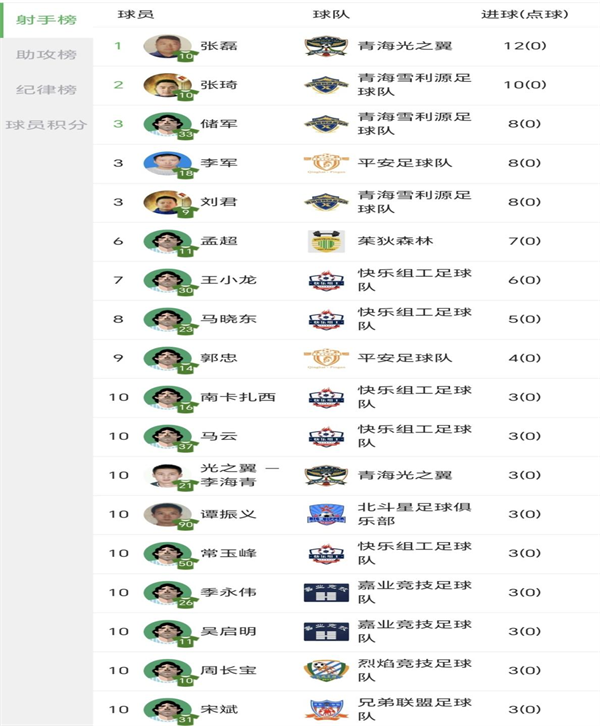Click 青海雪利源 team logo in 张琦's row
Viewport: 600px width, 726px height.
pos(326,85)
